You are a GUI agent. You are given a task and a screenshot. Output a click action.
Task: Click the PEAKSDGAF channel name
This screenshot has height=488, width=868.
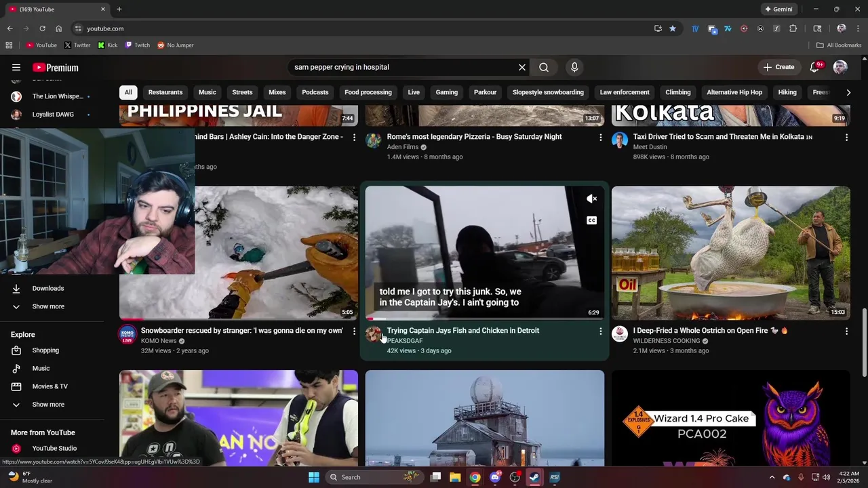tap(405, 341)
